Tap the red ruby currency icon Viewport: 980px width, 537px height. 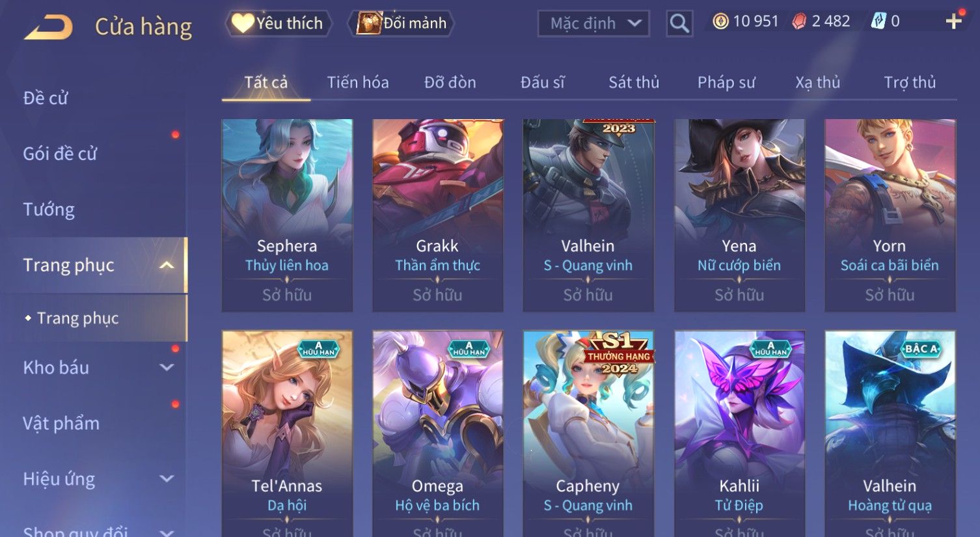point(799,21)
